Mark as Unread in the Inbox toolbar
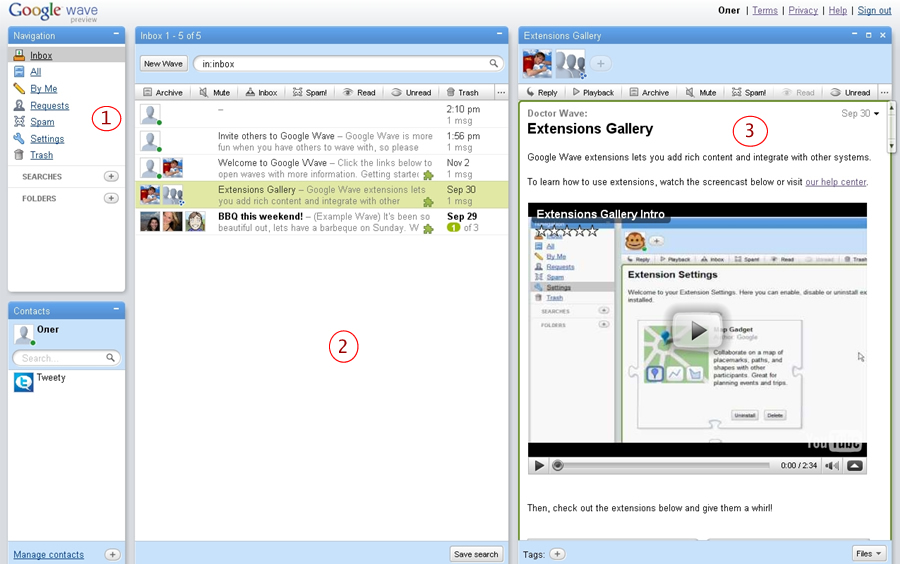This screenshot has height=564, width=900. tap(411, 92)
